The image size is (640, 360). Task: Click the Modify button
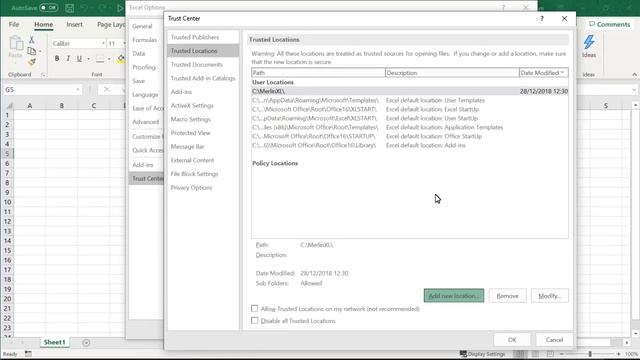(550, 296)
